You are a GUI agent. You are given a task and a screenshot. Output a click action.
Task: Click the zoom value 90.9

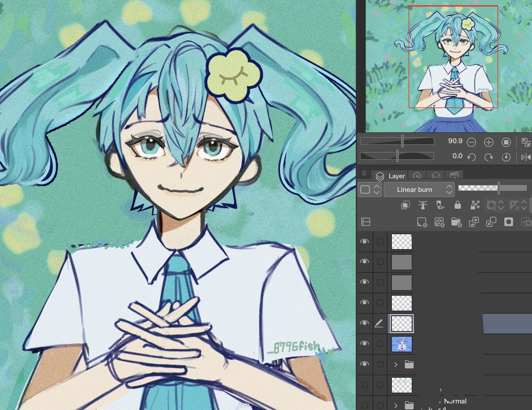455,141
